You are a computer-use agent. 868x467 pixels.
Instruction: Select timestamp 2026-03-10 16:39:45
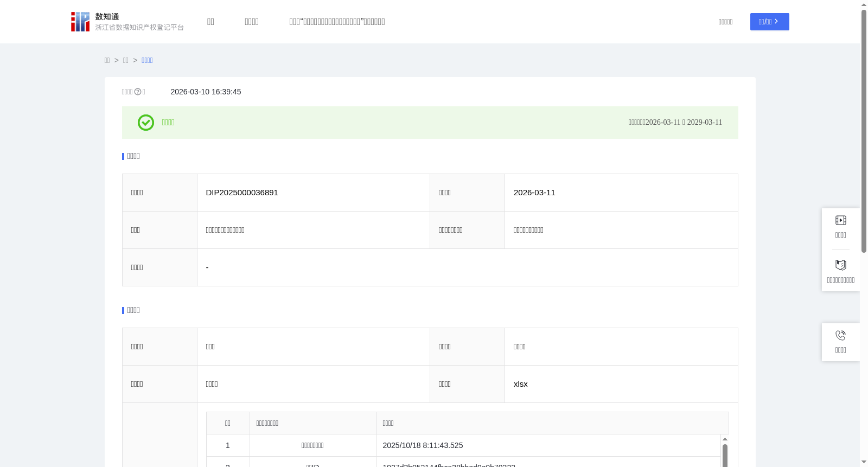click(206, 92)
